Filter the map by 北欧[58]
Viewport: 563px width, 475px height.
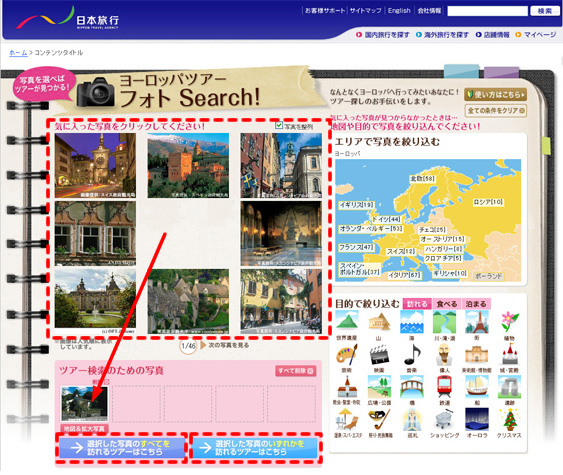click(x=422, y=178)
